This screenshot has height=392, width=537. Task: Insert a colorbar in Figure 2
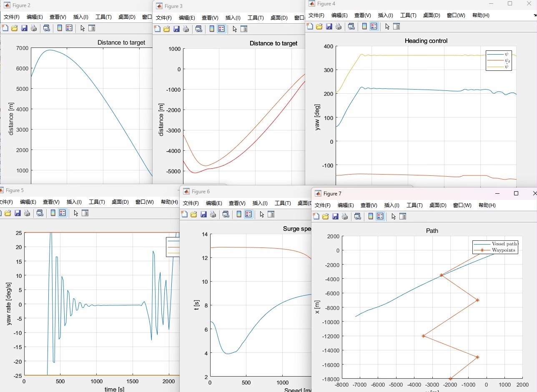pyautogui.click(x=60, y=28)
